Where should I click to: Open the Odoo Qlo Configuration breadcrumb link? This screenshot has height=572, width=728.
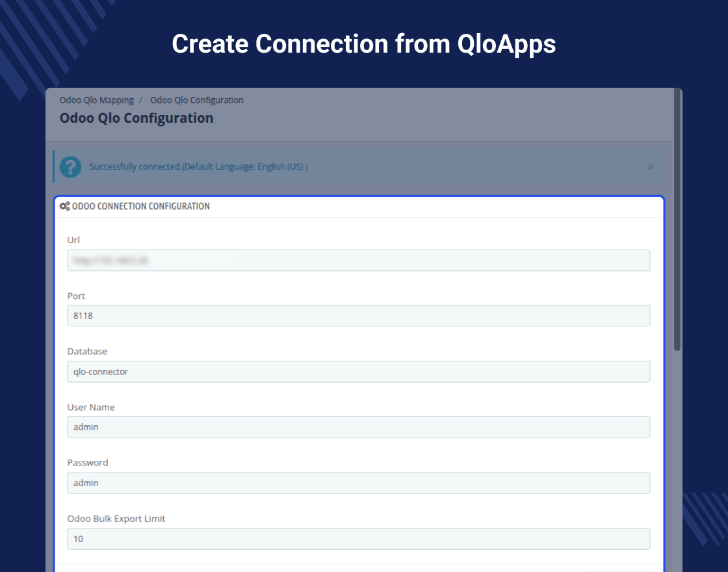pos(197,100)
